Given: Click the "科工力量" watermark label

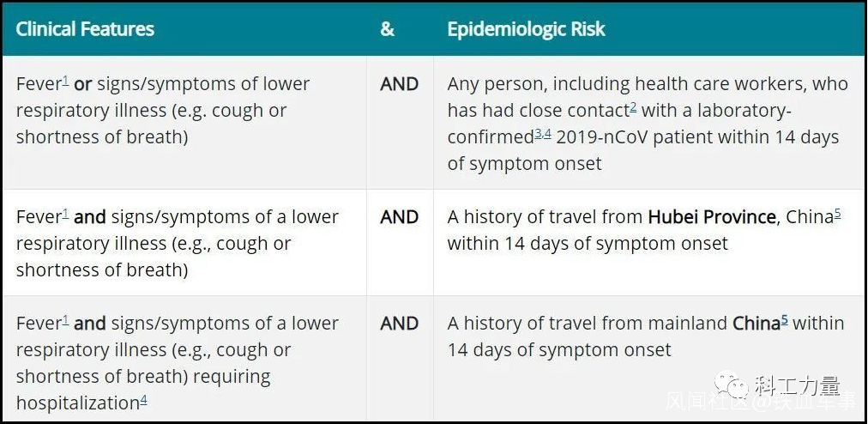Looking at the screenshot, I should 798,385.
